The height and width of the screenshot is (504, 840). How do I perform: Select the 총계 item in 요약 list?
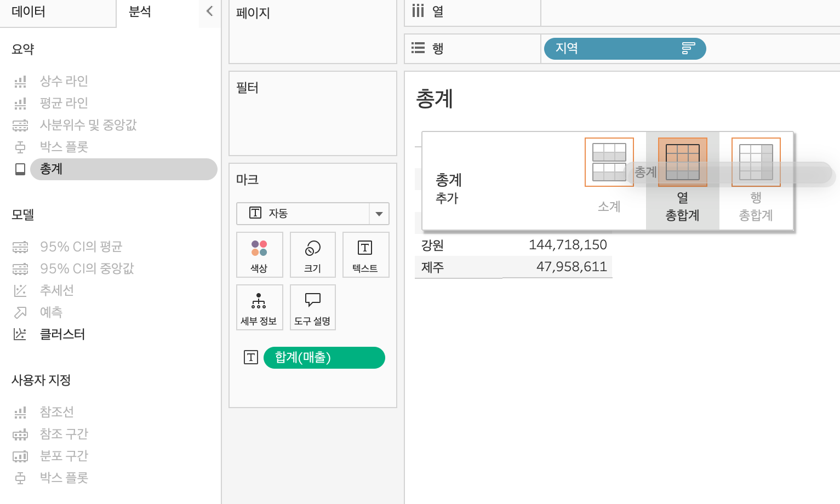[124, 169]
